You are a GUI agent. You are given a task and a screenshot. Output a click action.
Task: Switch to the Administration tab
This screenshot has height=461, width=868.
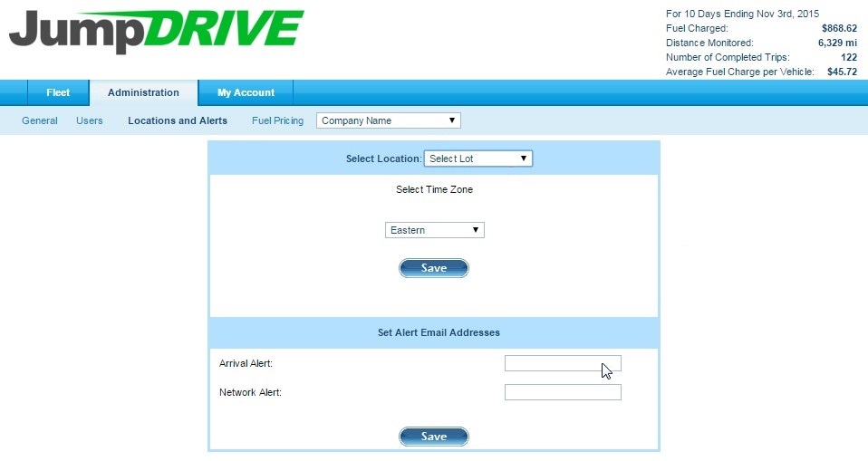click(x=143, y=92)
